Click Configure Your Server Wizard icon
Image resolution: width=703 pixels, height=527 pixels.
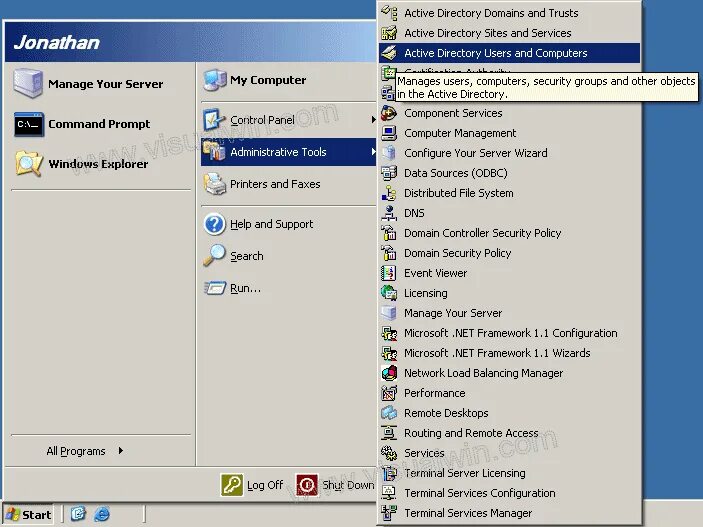pyautogui.click(x=389, y=153)
